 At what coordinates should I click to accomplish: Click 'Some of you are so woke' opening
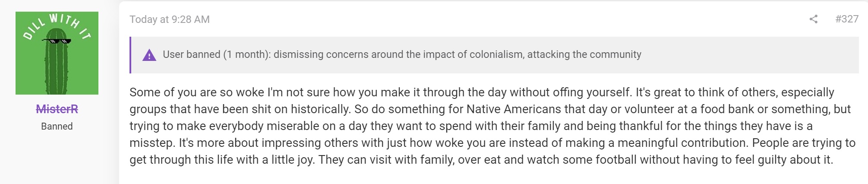pos(197,92)
